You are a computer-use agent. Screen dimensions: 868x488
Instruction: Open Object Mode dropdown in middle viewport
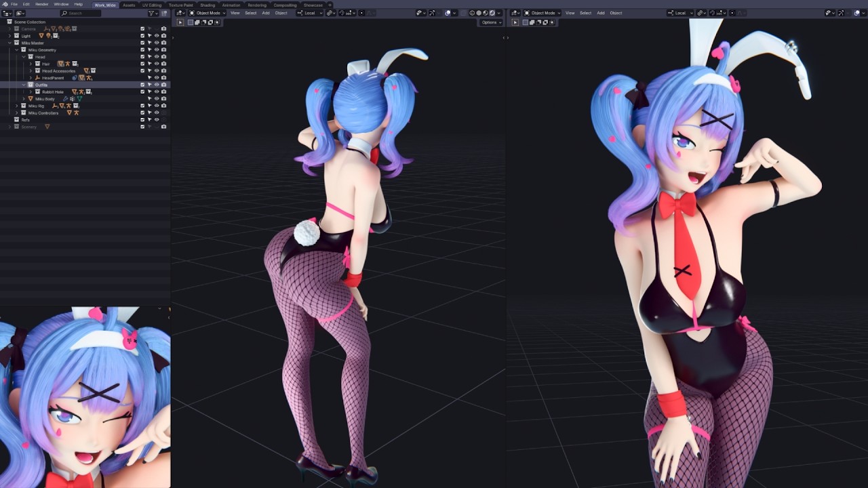(x=208, y=13)
